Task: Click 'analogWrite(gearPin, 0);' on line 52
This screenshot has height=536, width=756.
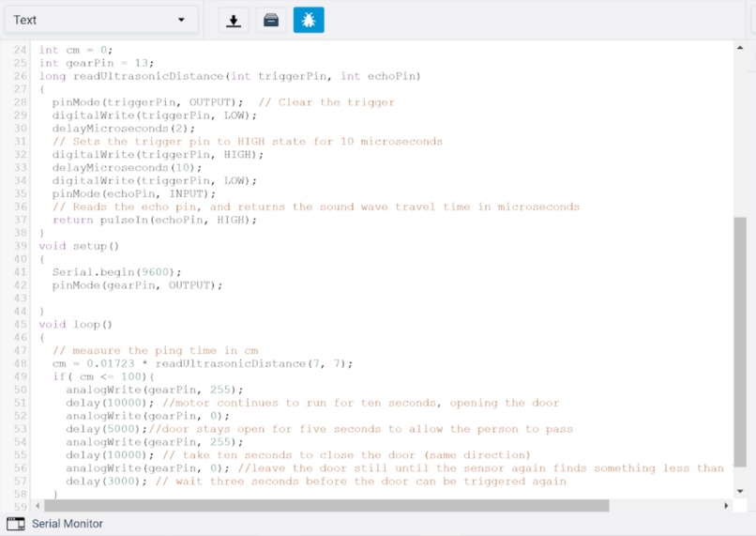Action: coord(147,416)
